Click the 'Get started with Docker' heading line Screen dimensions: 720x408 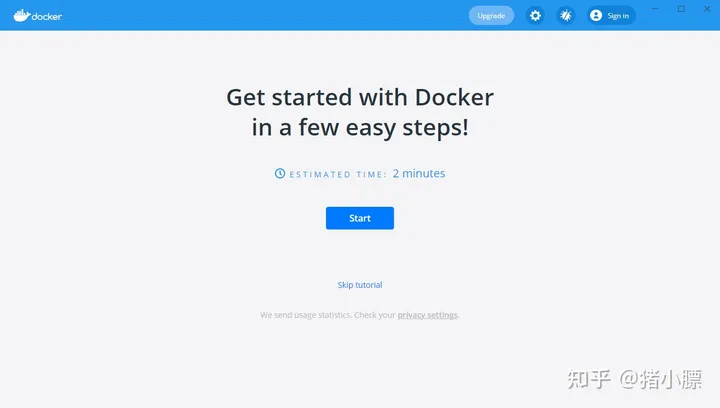point(360,97)
